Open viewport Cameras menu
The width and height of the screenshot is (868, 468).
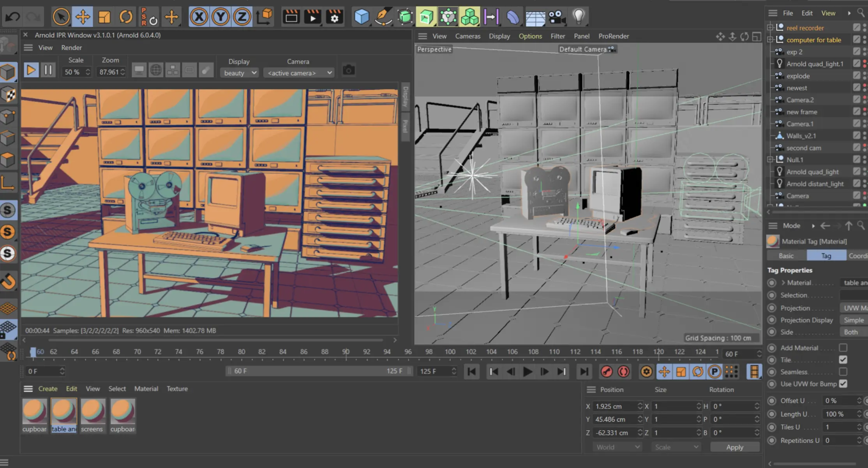[468, 36]
